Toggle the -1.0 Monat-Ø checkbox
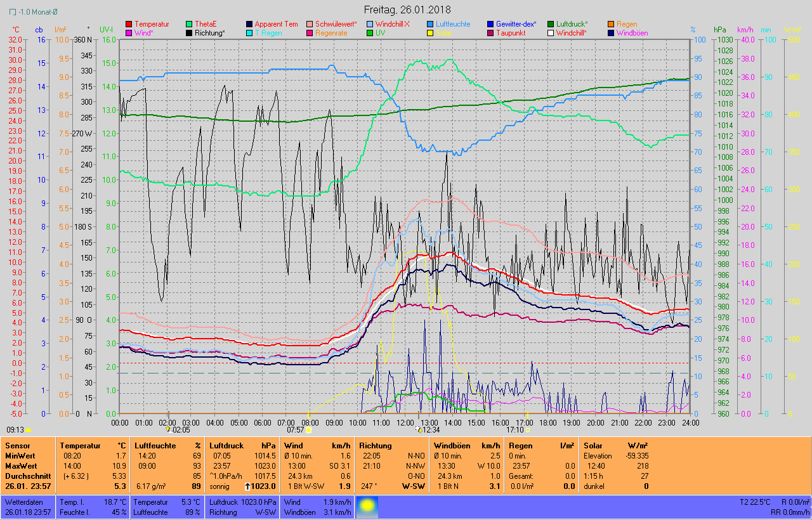This screenshot has height=520, width=812. point(13,12)
